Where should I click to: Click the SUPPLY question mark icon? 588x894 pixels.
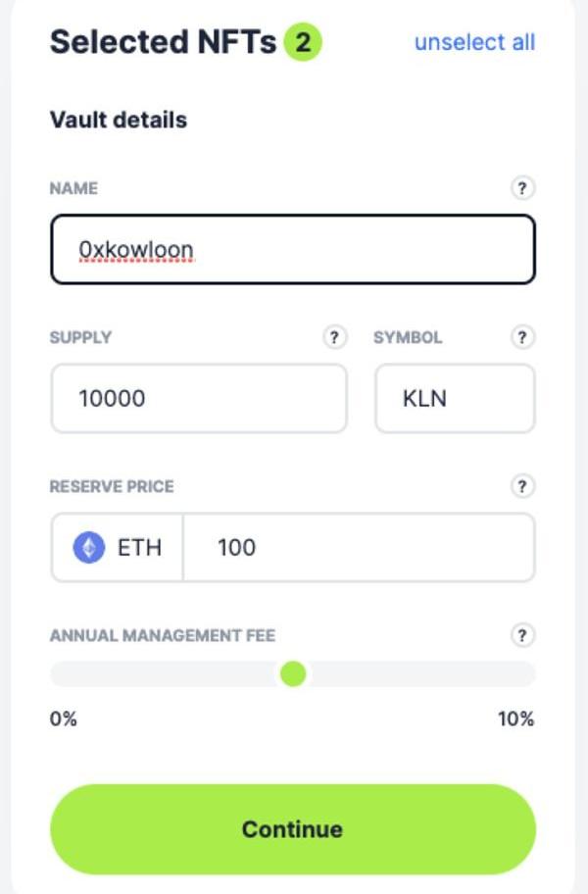click(334, 337)
